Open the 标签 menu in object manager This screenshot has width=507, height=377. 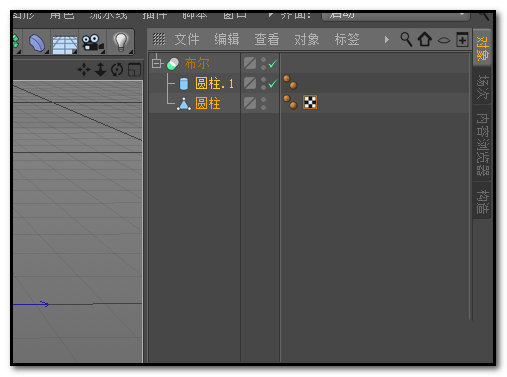click(347, 39)
